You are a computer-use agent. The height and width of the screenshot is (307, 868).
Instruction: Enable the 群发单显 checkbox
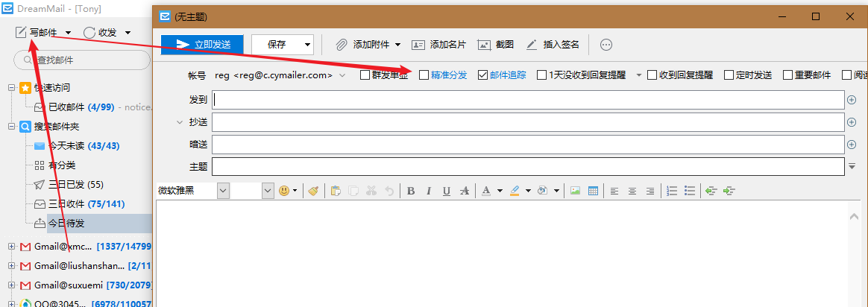click(x=365, y=75)
